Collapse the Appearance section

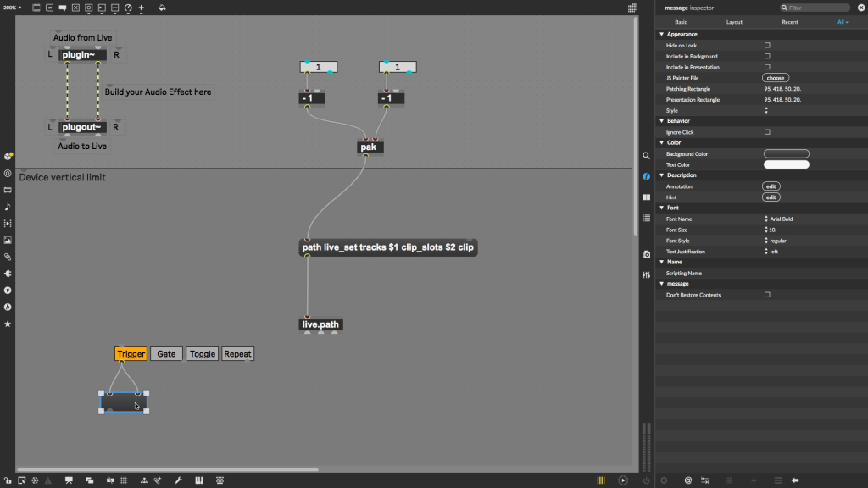(x=662, y=35)
